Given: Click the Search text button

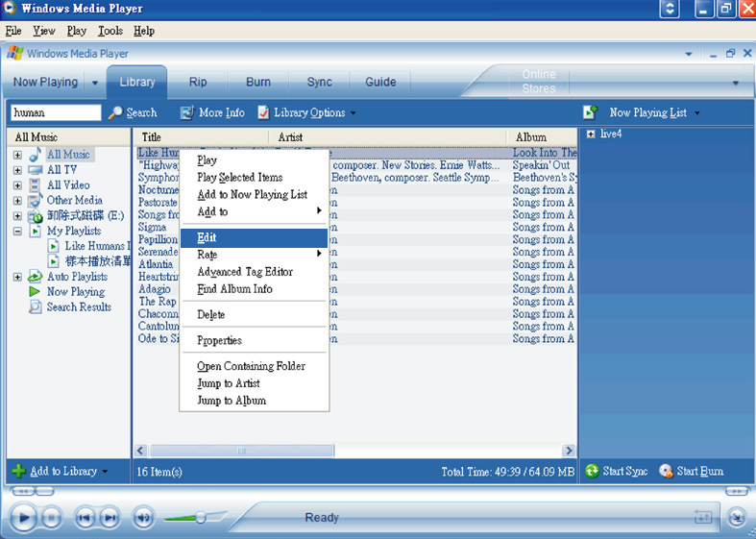Looking at the screenshot, I should coord(142,112).
